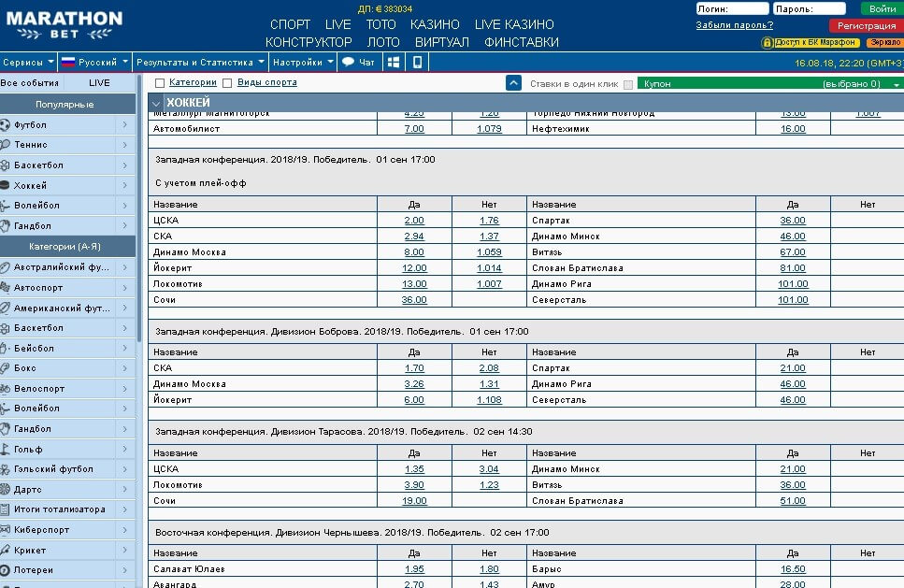Select Нет odds 3.04 for ЦСКА

point(489,469)
